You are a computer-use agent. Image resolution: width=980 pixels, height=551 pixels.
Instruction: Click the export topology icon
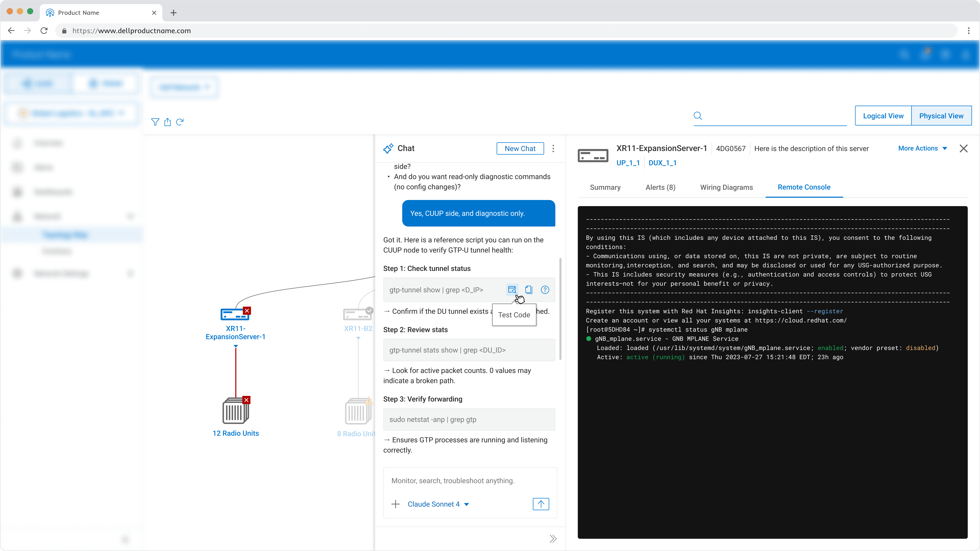pos(167,122)
